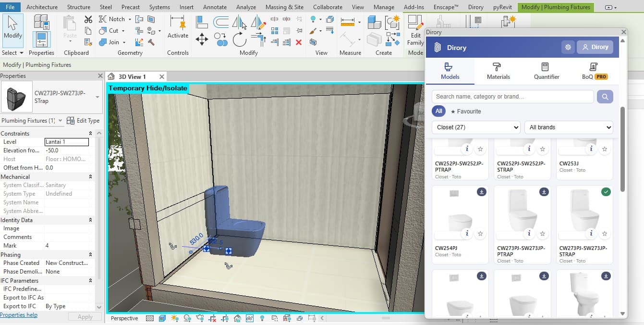Image resolution: width=644 pixels, height=325 pixels.
Task: Click the Dirory search magnifier button
Action: click(605, 97)
